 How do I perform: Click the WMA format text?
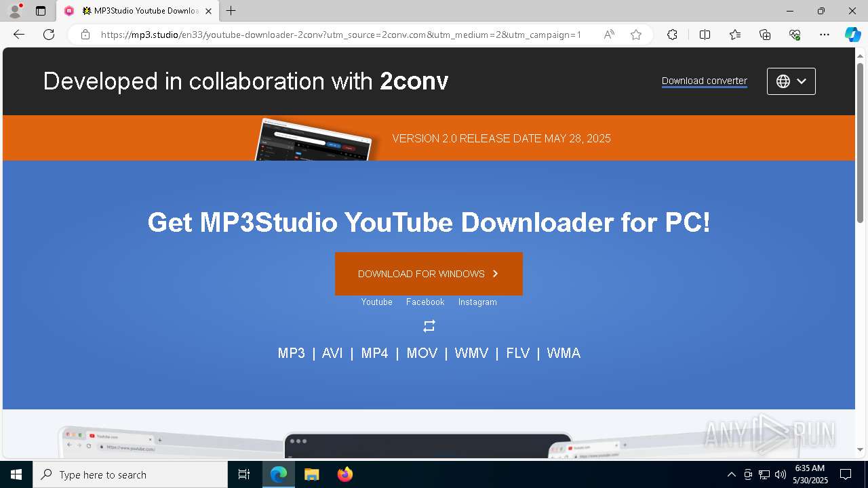(564, 353)
